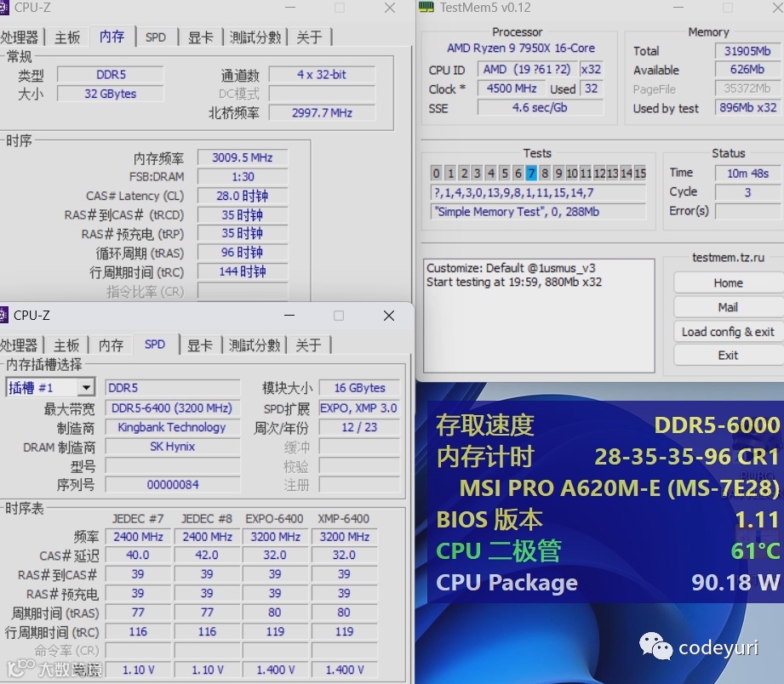This screenshot has width=784, height=684.
Task: Click the SK Hynix DRAM manufacturer field
Action: 173,447
